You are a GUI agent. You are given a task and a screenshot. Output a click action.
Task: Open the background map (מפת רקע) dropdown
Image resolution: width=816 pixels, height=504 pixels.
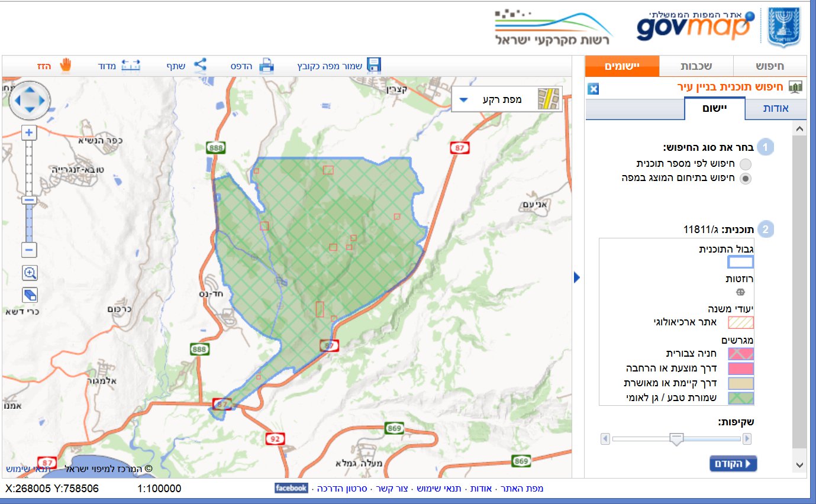(464, 99)
